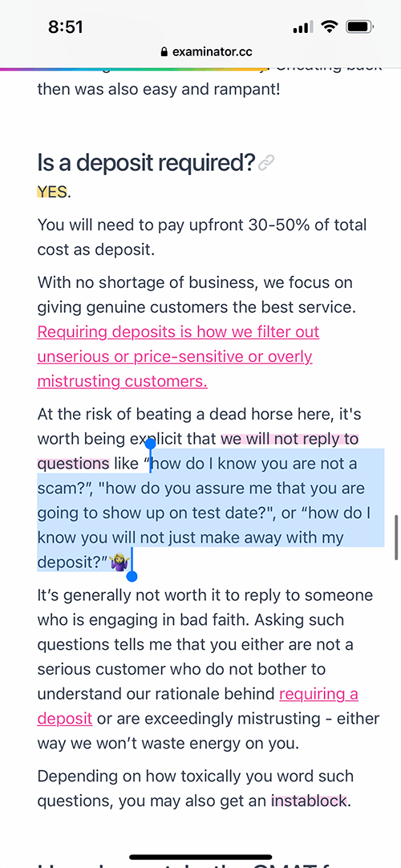This screenshot has width=401, height=868.
Task: Tap the Wi-Fi icon in status bar
Action: 330,26
